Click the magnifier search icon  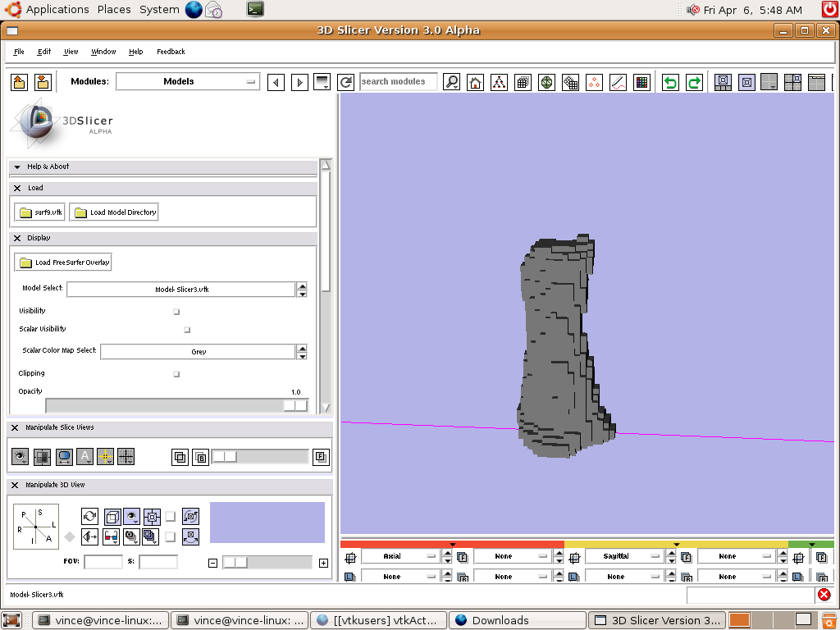pyautogui.click(x=452, y=82)
